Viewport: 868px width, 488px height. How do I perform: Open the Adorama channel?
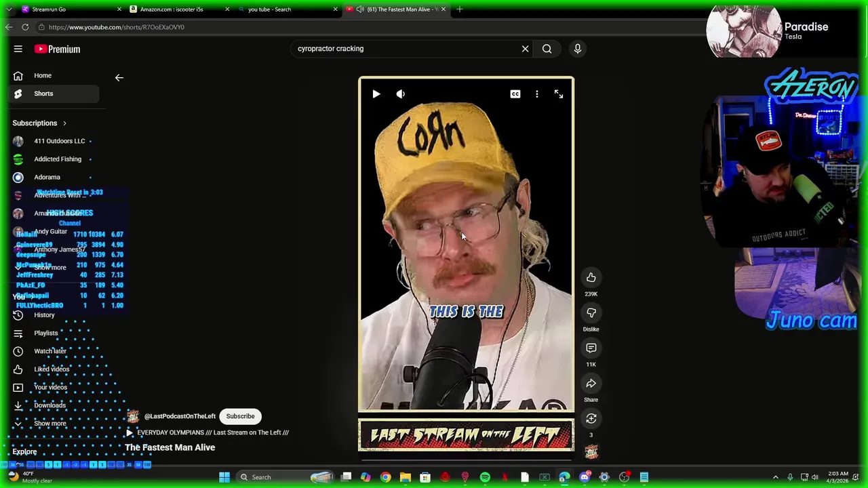54,177
